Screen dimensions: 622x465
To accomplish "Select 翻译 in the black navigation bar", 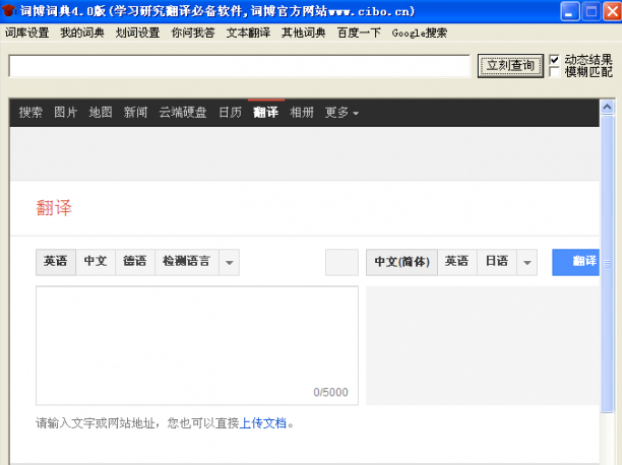I will 266,113.
